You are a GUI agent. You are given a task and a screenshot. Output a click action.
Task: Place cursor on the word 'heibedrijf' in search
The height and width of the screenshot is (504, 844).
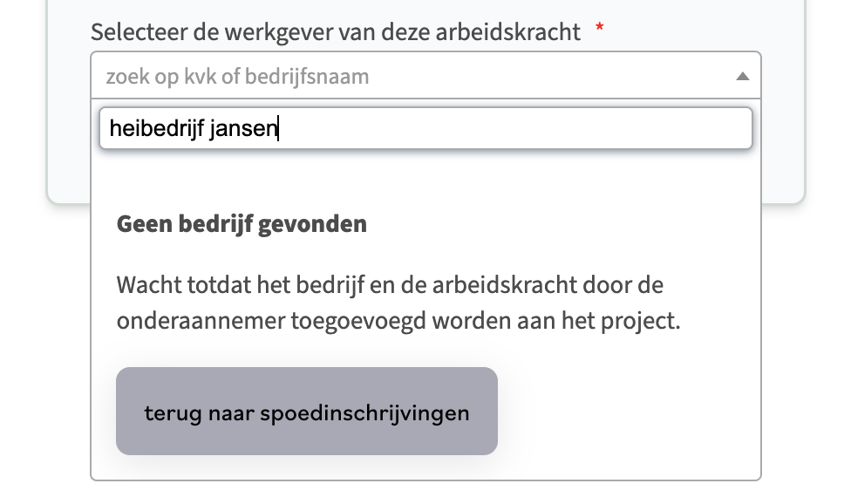coord(157,129)
